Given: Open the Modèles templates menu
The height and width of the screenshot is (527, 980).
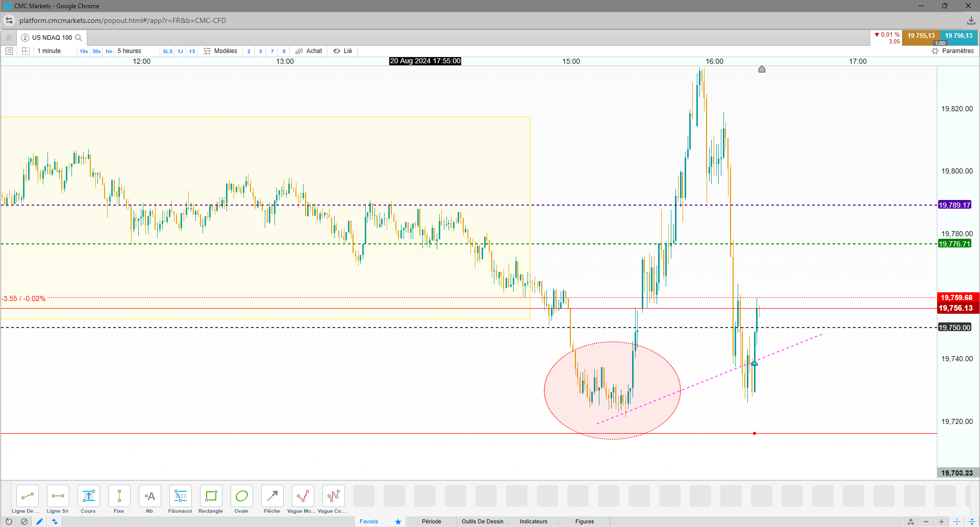Looking at the screenshot, I should 220,51.
